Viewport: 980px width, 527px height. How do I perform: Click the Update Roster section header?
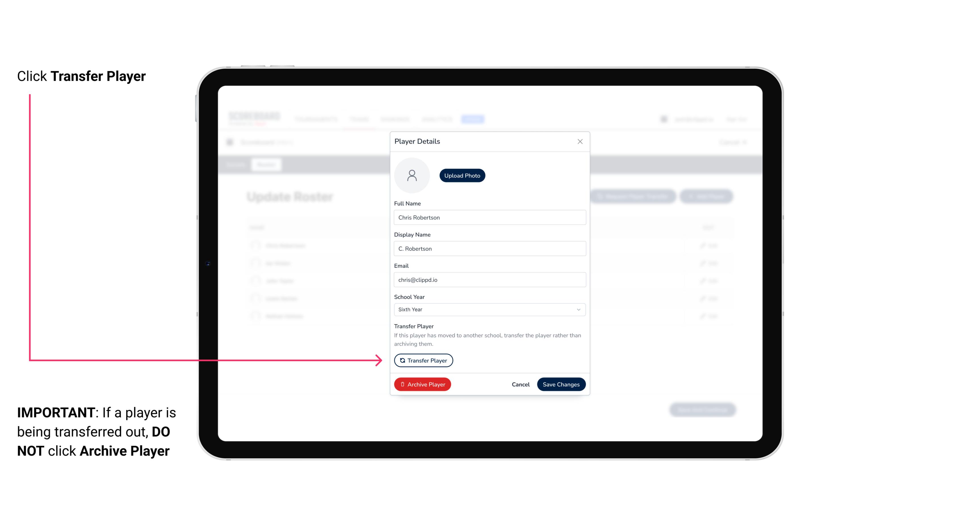[x=290, y=197]
